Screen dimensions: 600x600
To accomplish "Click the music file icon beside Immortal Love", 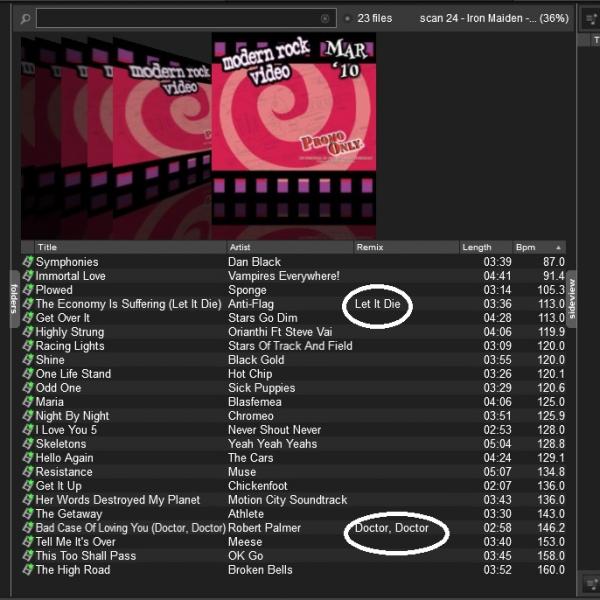I will [28, 276].
